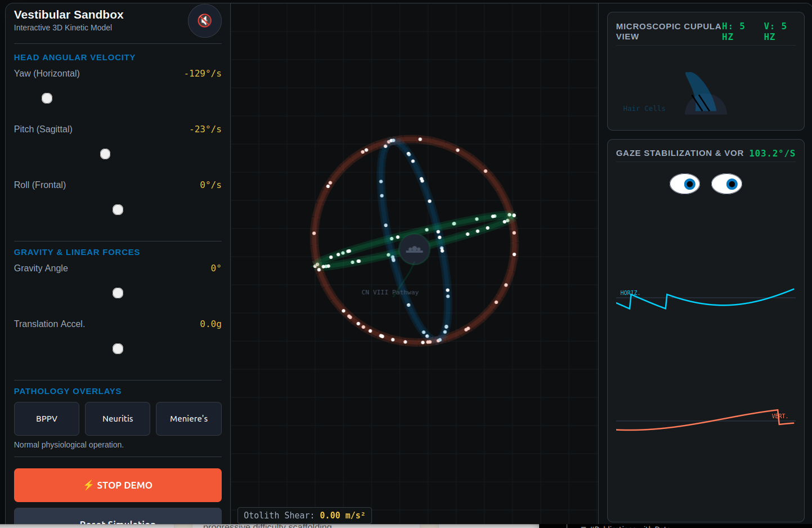Toggle the mute sound icon button
The height and width of the screenshot is (528, 812).
204,21
